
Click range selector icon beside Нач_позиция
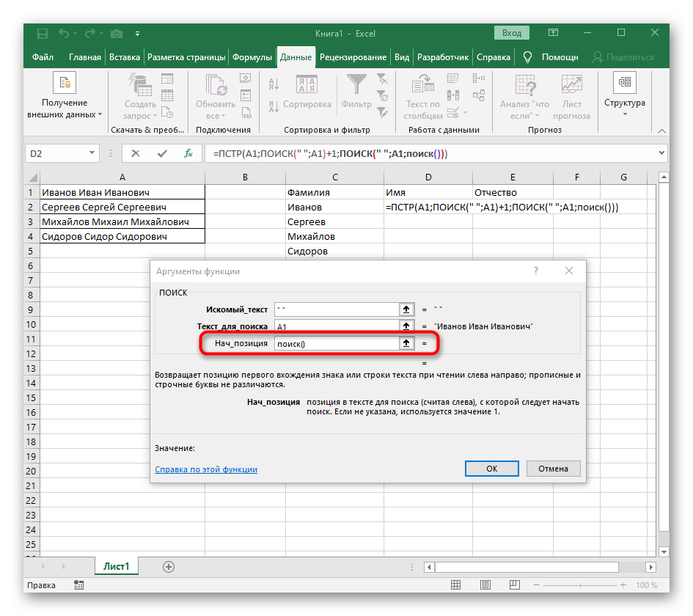click(x=405, y=343)
